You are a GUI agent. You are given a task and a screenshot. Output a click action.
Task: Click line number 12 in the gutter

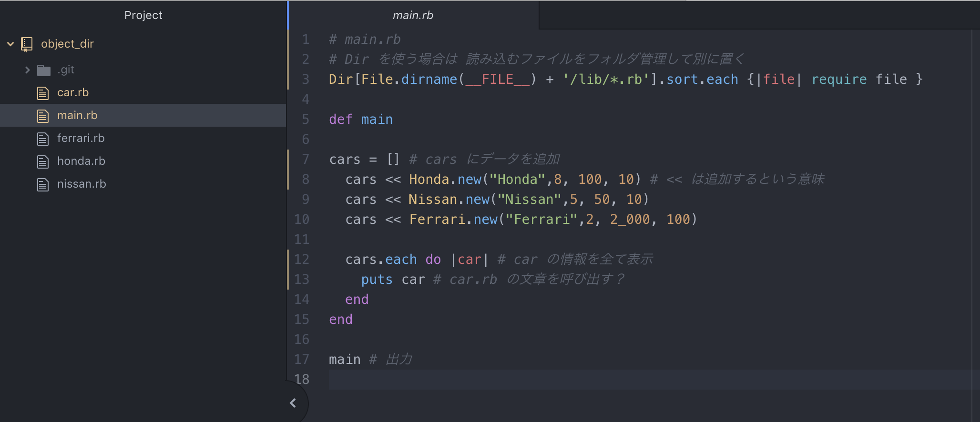click(x=302, y=259)
